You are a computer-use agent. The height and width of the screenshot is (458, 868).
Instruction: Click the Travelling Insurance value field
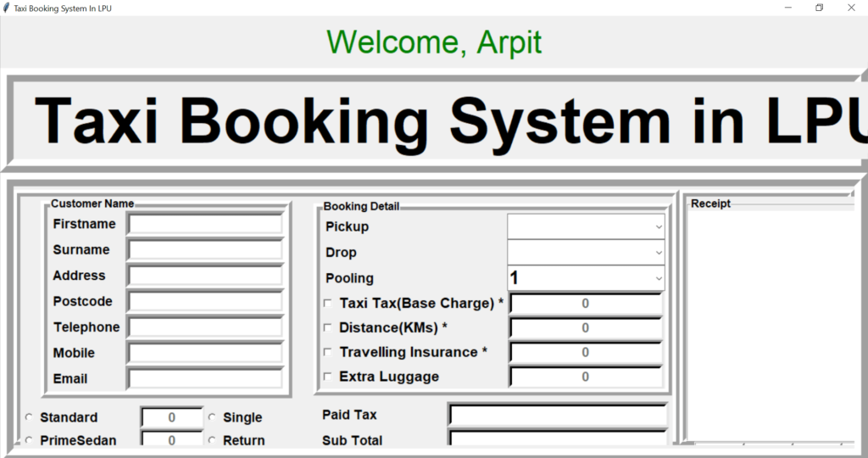pos(586,353)
